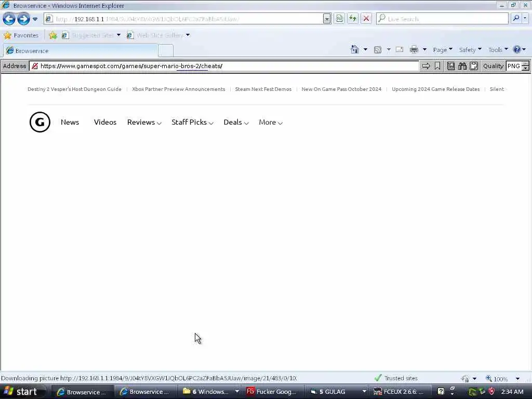Click the 2:34 AM taskbar clock
Screen dimensions: 532x399
512,392
